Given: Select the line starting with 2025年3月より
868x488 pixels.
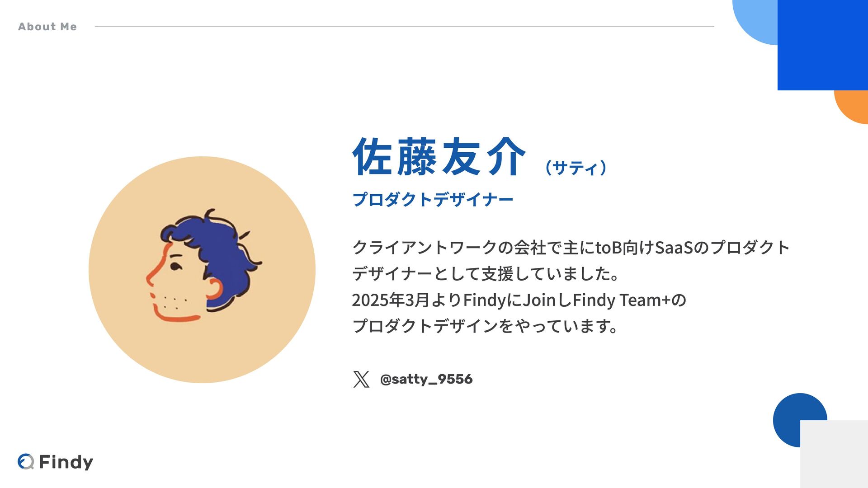Looking at the screenshot, I should click(519, 300).
